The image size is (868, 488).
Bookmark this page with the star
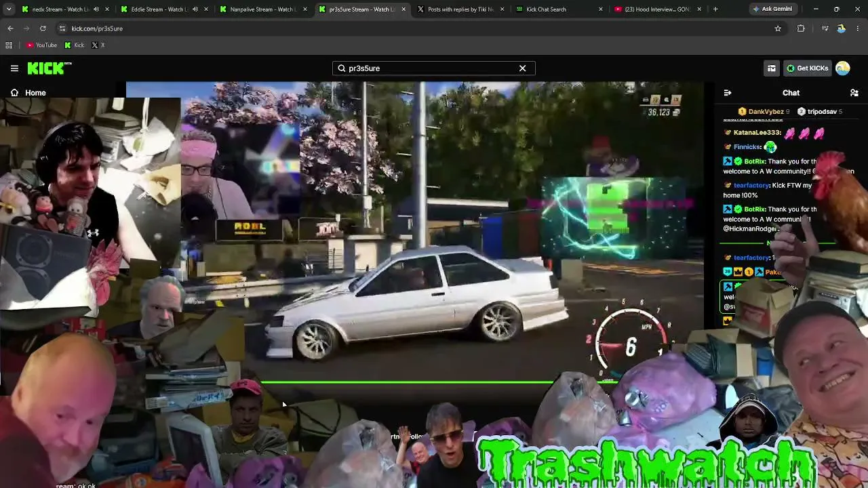point(778,28)
